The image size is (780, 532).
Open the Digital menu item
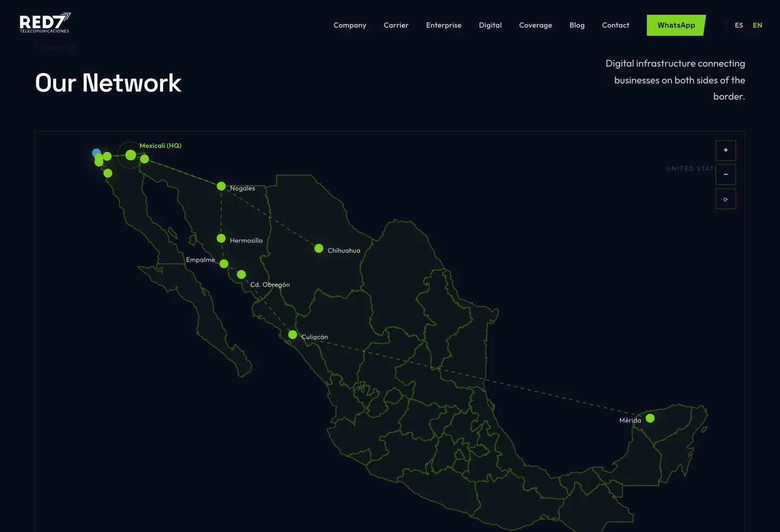point(490,25)
